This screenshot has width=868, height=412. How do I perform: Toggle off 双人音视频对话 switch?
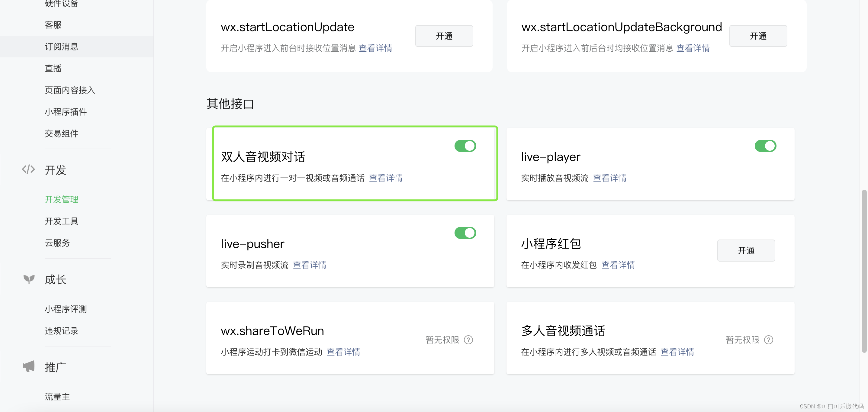point(465,146)
